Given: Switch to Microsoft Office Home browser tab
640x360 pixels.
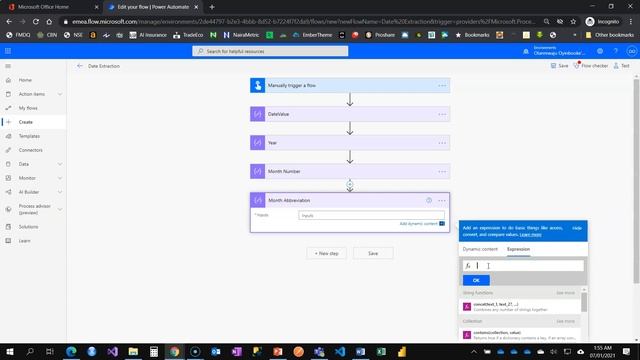Looking at the screenshot, I should 52,7.
